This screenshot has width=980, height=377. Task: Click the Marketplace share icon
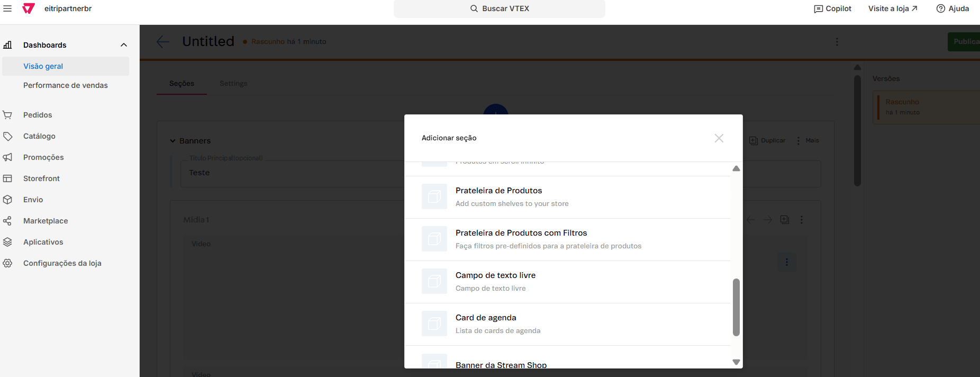[7, 221]
